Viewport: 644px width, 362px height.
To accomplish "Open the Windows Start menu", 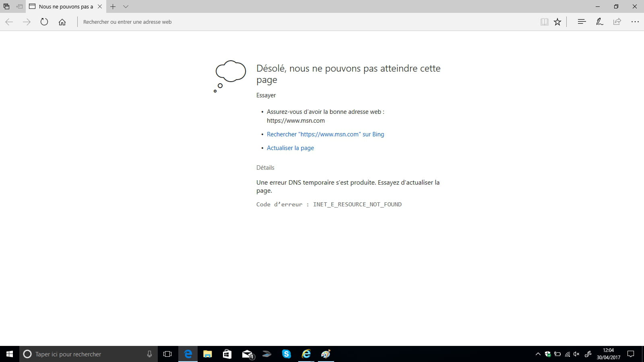I will click(10, 354).
